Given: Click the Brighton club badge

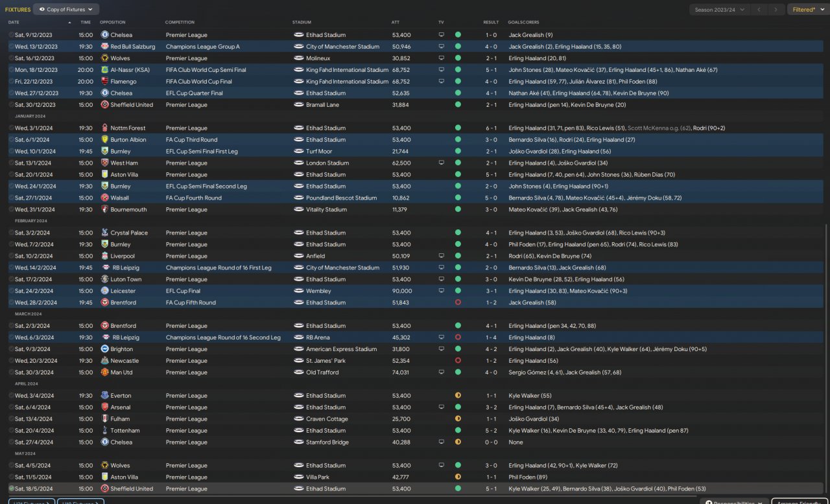Looking at the screenshot, I should click(105, 349).
